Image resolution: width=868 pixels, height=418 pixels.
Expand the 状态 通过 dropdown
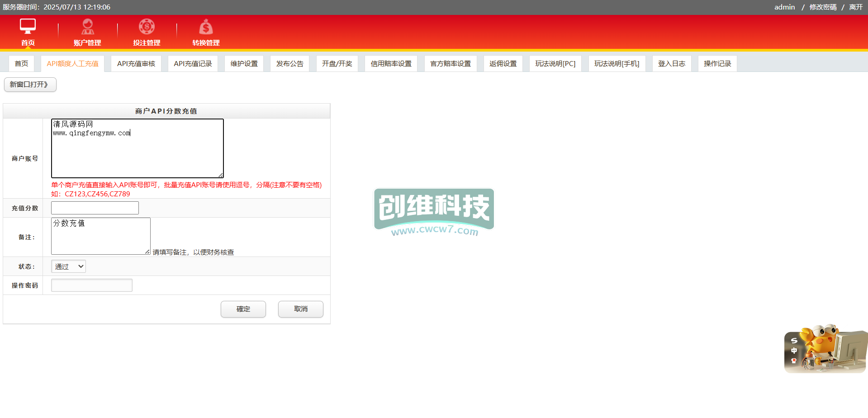point(68,266)
